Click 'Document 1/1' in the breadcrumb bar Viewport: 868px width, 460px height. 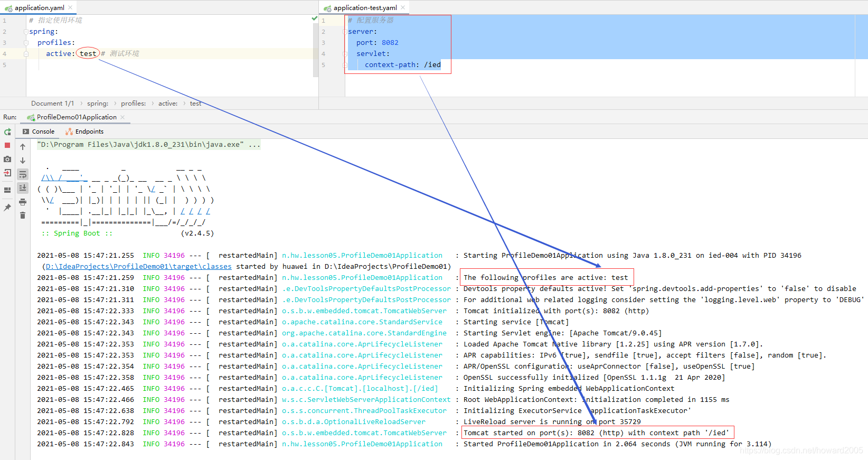(52, 104)
